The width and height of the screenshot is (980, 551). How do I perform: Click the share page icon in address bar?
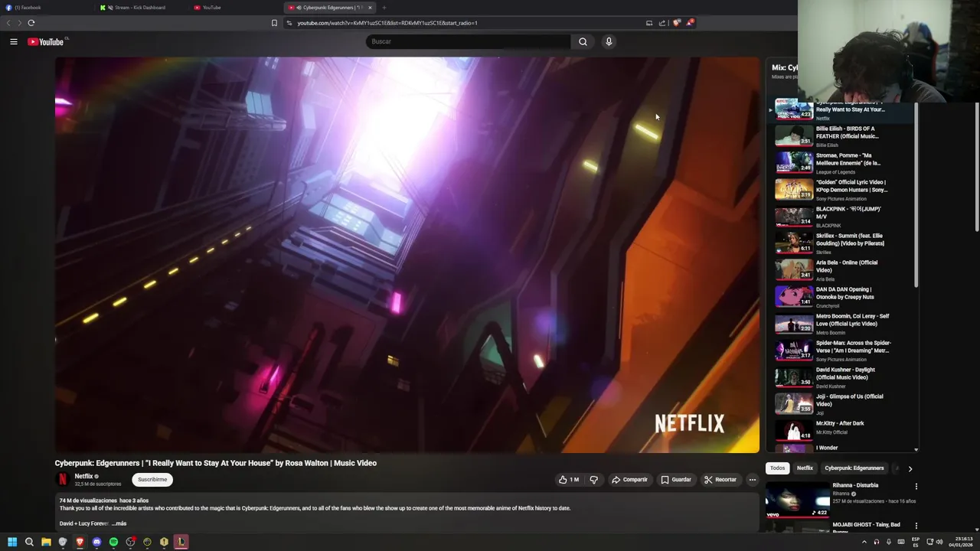pos(662,23)
